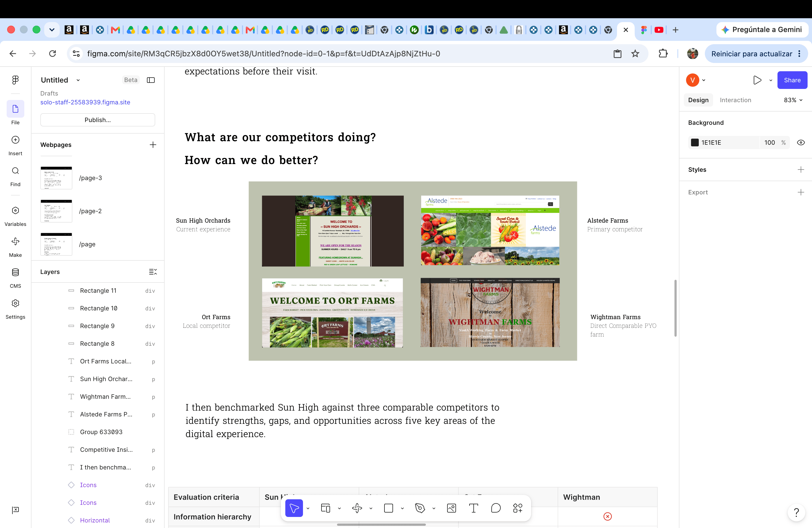The image size is (812, 528).
Task: Click the Publish... button
Action: (97, 120)
